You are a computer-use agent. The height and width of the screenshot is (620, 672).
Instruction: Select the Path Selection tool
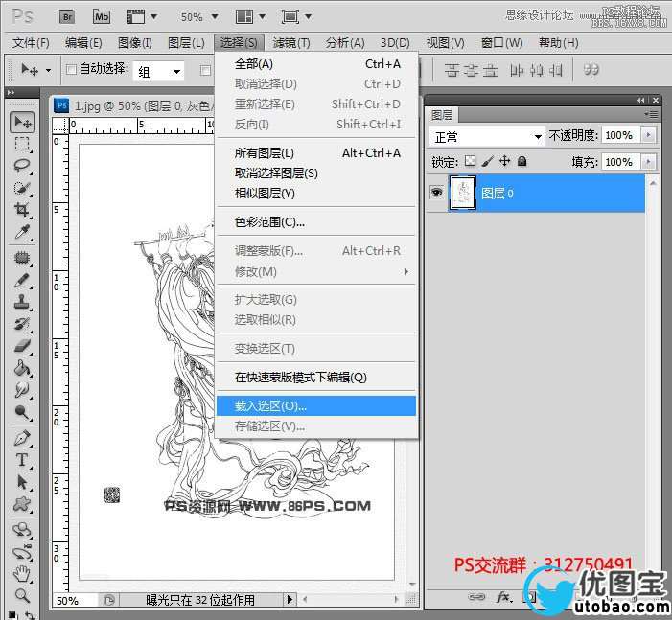pos(22,482)
